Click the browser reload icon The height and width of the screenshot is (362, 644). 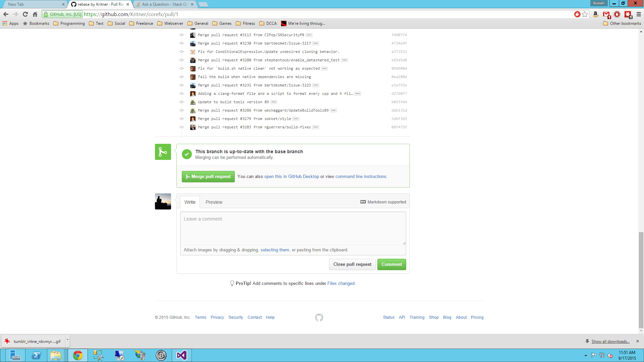(x=25, y=14)
